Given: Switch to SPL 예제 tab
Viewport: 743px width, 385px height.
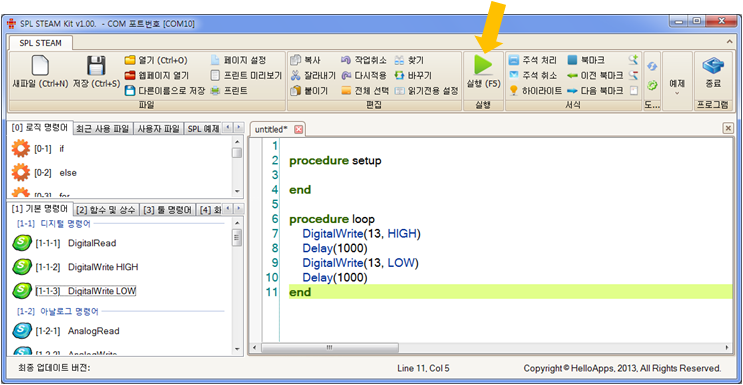Looking at the screenshot, I should coord(202,128).
